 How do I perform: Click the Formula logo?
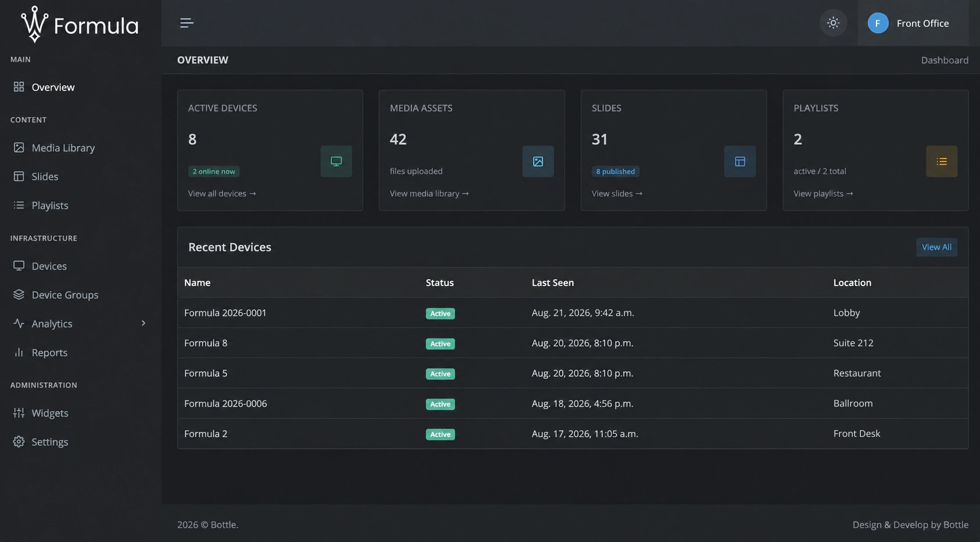80,24
